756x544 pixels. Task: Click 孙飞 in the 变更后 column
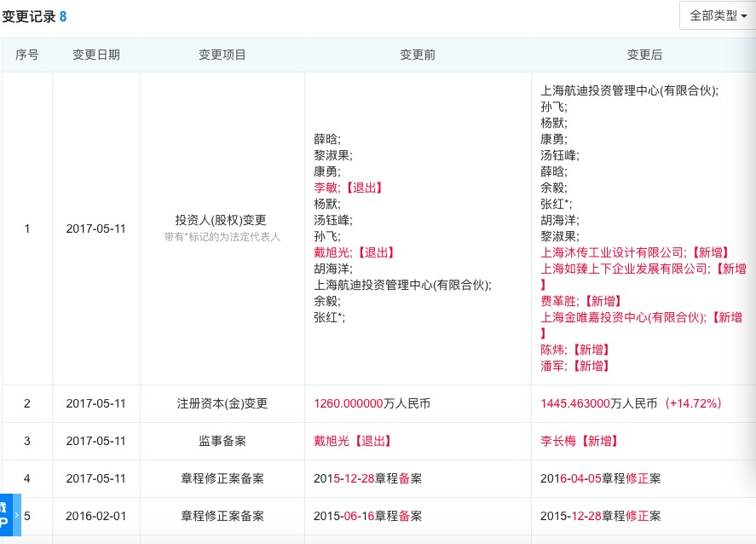[553, 107]
